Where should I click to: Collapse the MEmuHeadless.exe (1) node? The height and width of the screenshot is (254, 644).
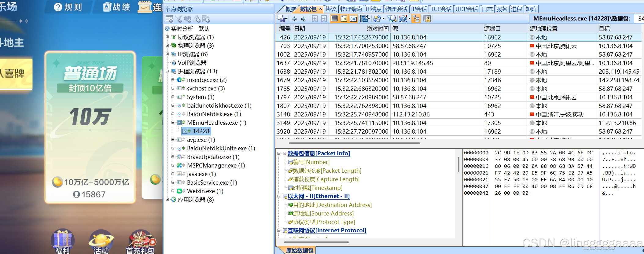(173, 123)
